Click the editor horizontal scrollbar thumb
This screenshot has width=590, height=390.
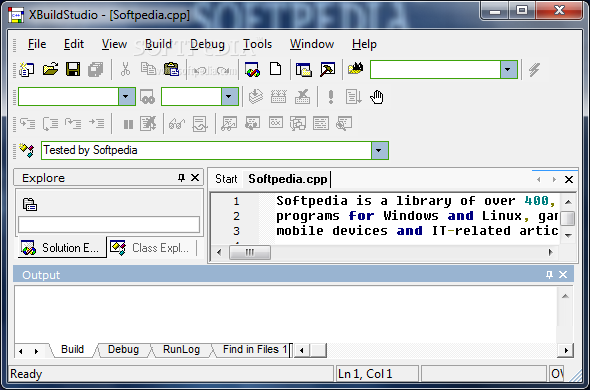250,252
